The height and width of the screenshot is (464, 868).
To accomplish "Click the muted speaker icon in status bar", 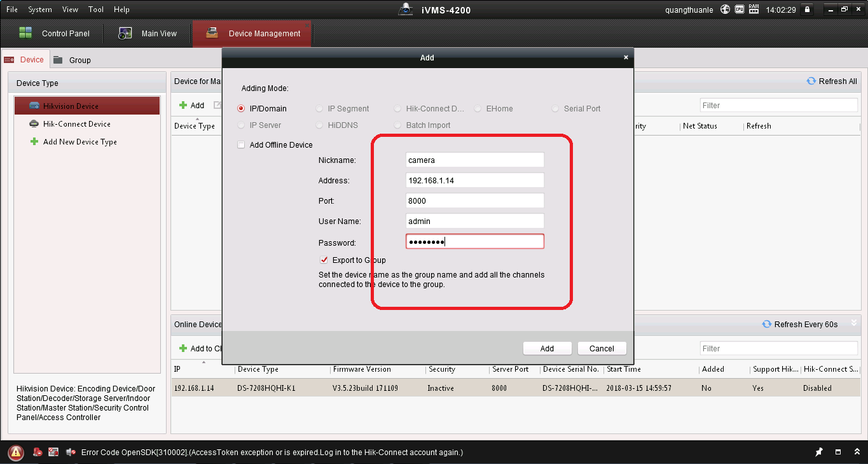I will pos(70,453).
